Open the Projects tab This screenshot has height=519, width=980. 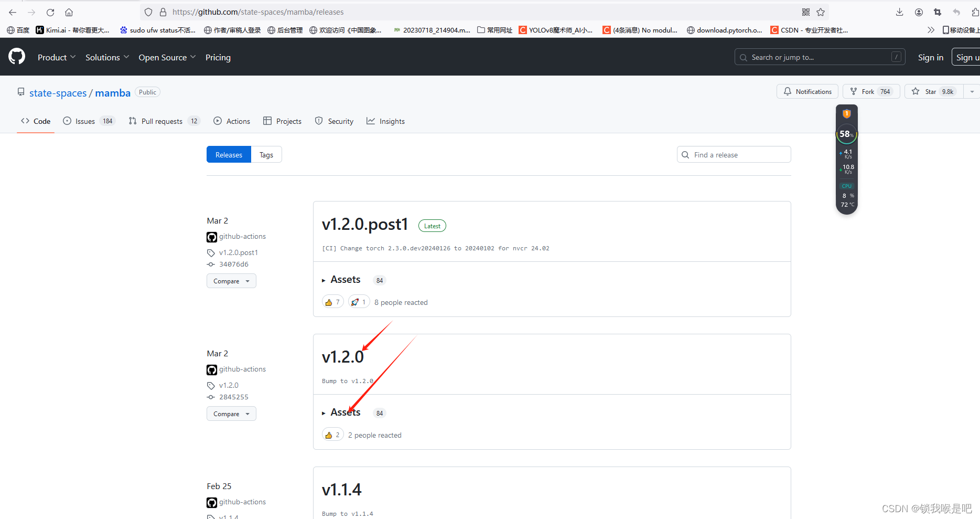coord(282,121)
